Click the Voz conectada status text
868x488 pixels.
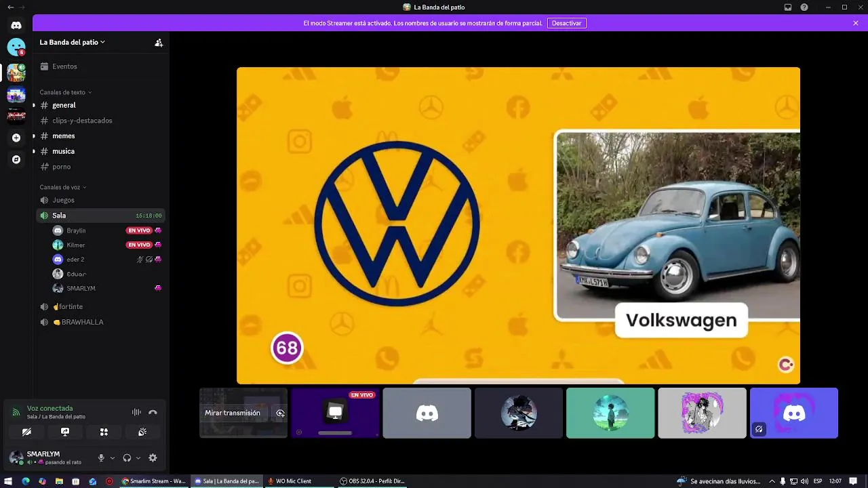click(x=50, y=409)
